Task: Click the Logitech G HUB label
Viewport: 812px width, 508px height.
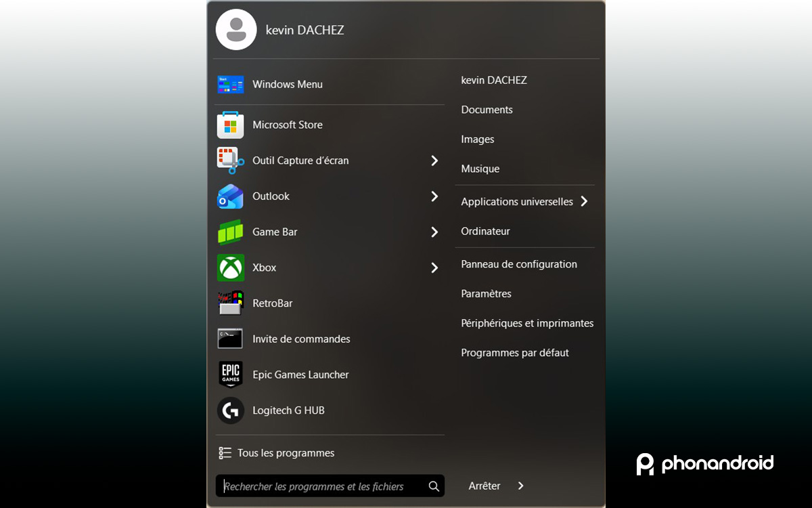Action: coord(288,410)
